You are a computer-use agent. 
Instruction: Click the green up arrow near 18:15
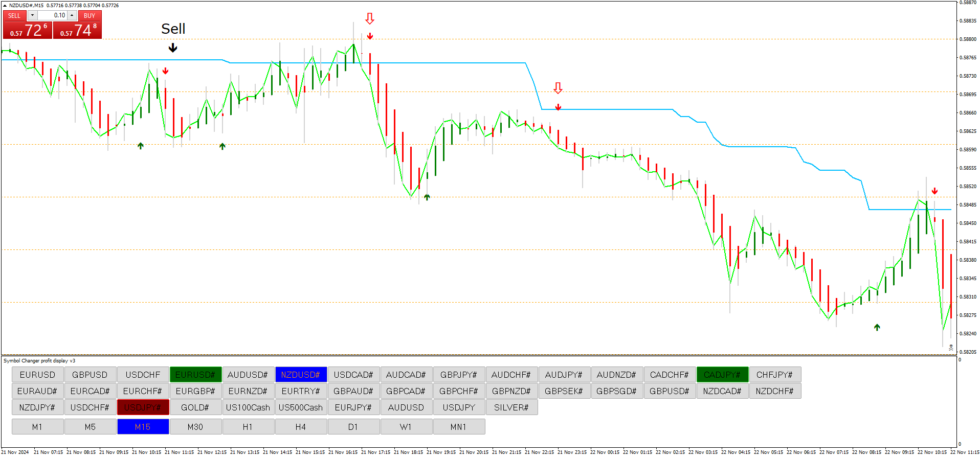coord(427,197)
